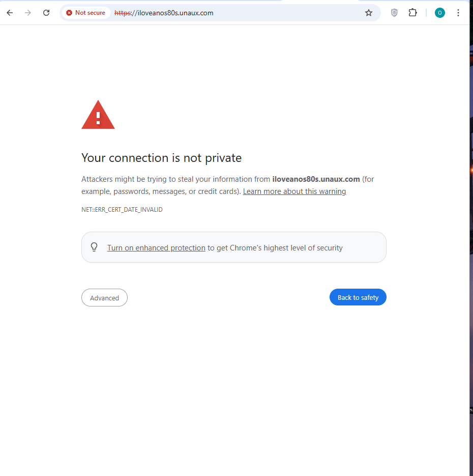Click the lightbulb icon in the suggestion box
Viewport: 473px width, 476px height.
click(x=94, y=247)
